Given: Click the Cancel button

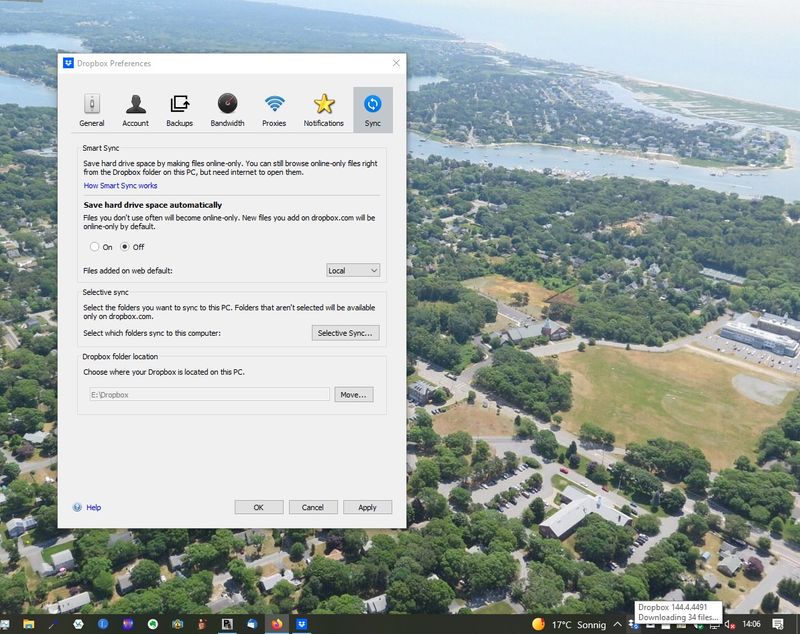Looking at the screenshot, I should coord(313,508).
